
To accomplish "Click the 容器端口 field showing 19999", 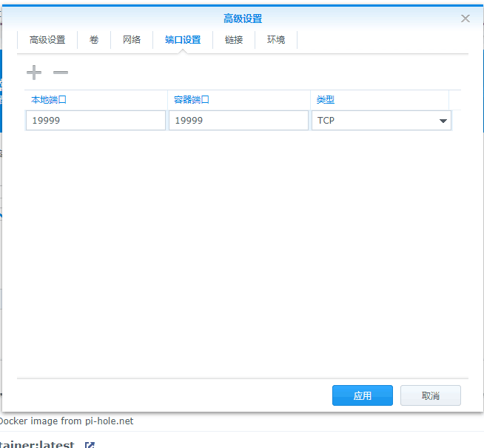I will click(x=238, y=120).
